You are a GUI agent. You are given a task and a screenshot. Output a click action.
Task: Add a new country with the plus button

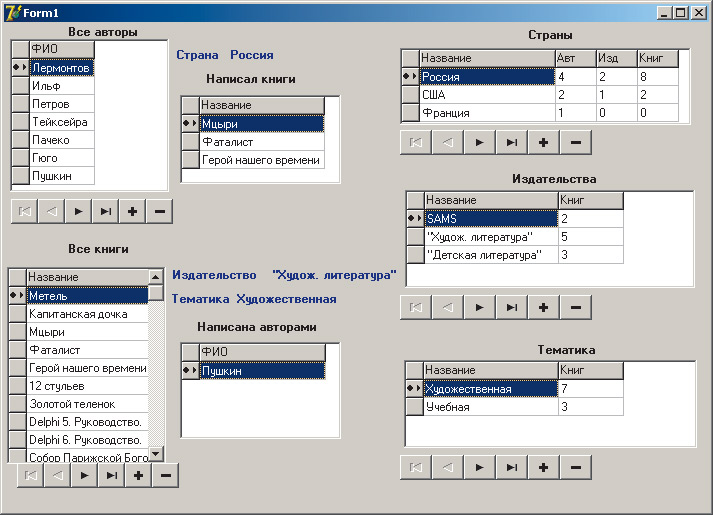(543, 143)
